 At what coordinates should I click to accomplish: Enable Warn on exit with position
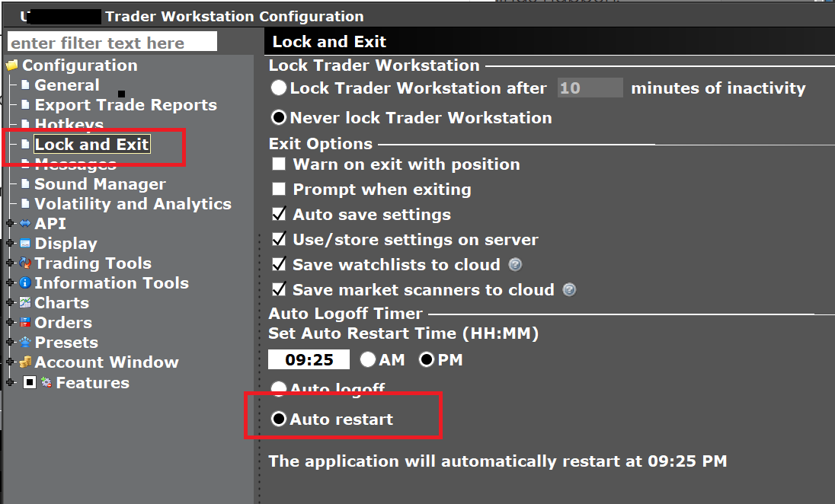[279, 164]
